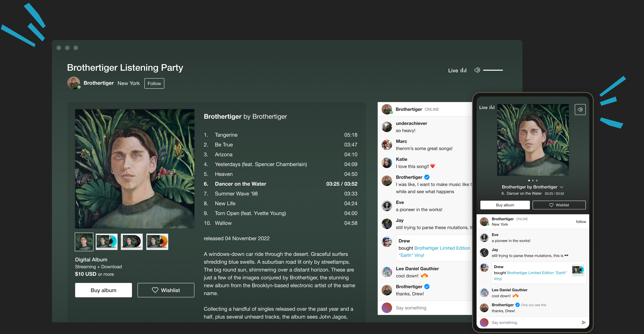Play track 10 Wallow
This screenshot has width=644, height=334.
(x=280, y=223)
